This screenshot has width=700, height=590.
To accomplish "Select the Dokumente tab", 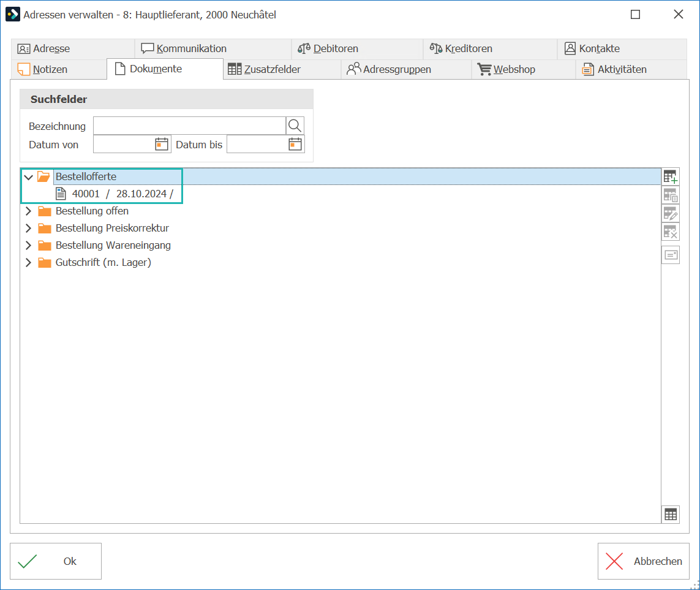I will [165, 69].
